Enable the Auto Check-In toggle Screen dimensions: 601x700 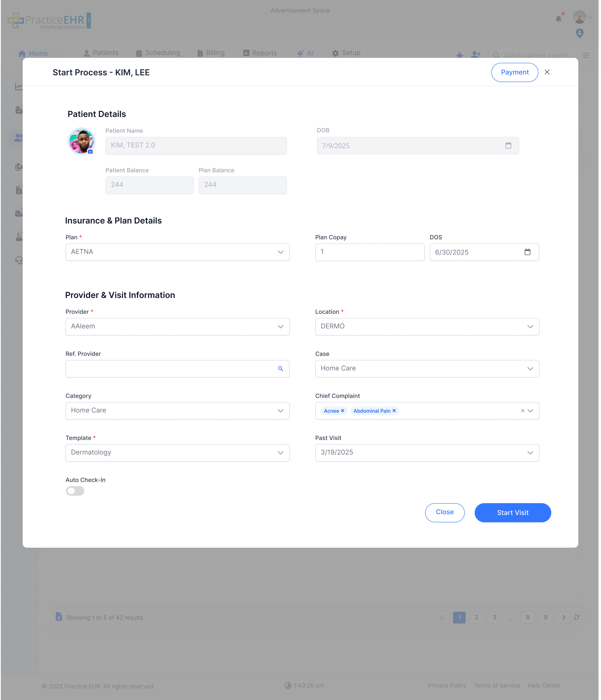(x=75, y=491)
